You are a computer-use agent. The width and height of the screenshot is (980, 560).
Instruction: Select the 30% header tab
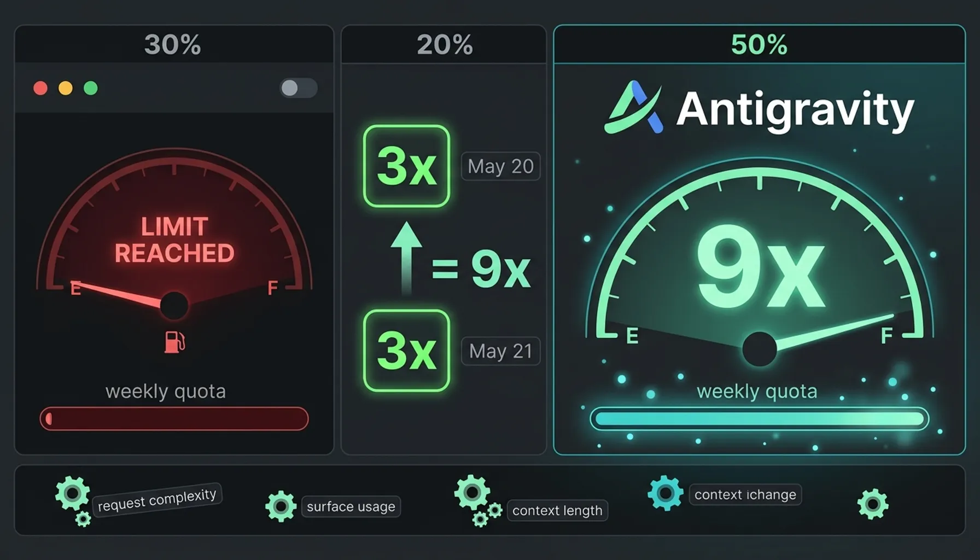pyautogui.click(x=174, y=44)
